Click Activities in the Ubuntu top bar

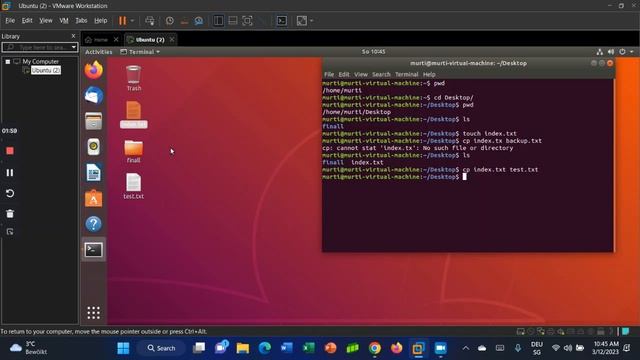pos(98,52)
